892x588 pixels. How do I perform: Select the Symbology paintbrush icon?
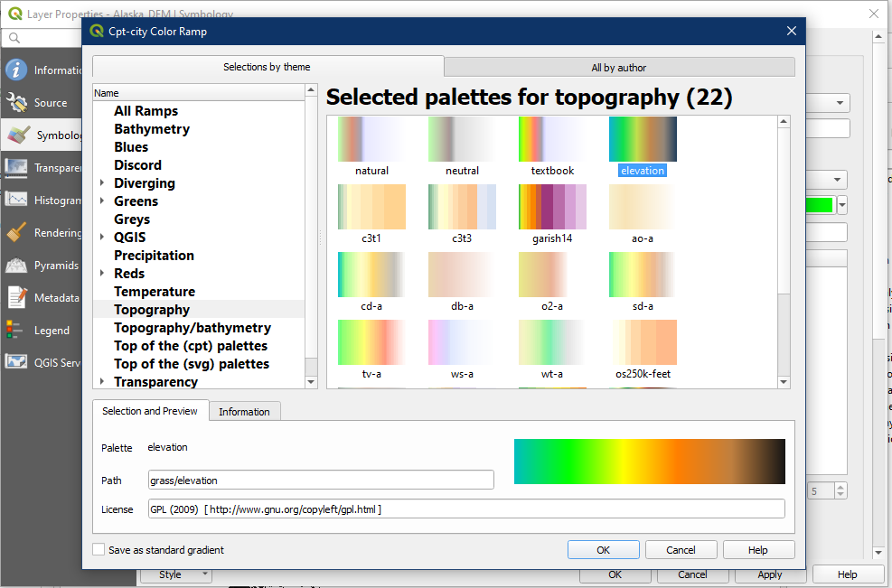[x=16, y=135]
